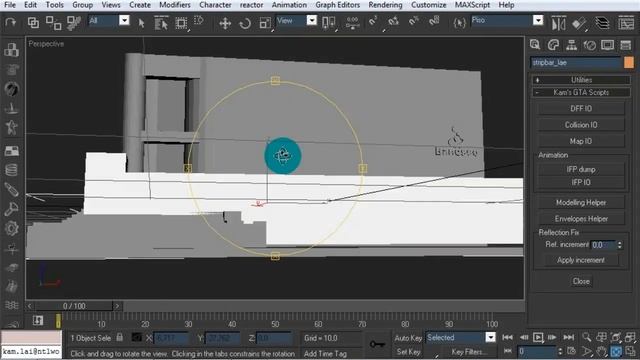The height and width of the screenshot is (360, 640).
Task: Switch to the Modify command panel tab
Action: pos(553,45)
